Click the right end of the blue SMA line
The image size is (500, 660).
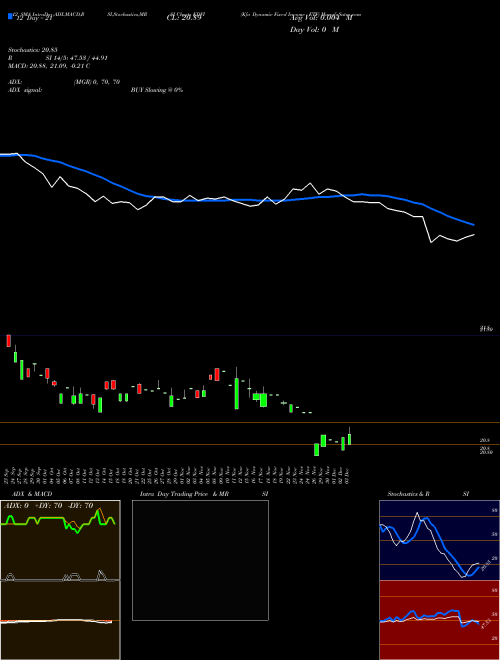[473, 224]
